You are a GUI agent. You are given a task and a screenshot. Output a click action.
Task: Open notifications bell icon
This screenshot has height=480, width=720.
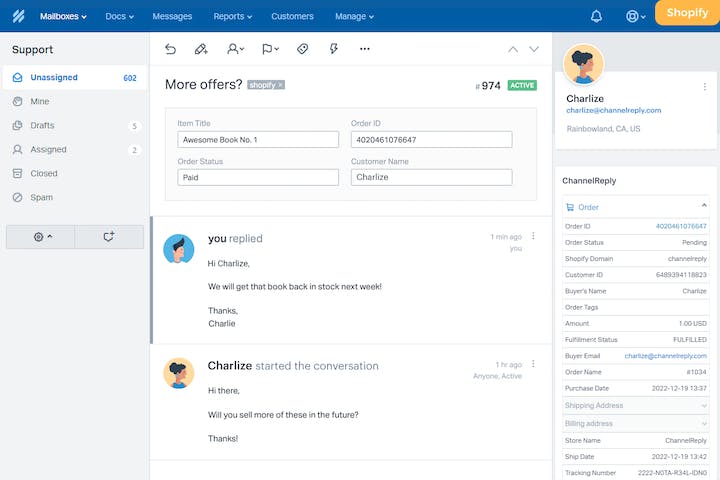click(x=596, y=16)
